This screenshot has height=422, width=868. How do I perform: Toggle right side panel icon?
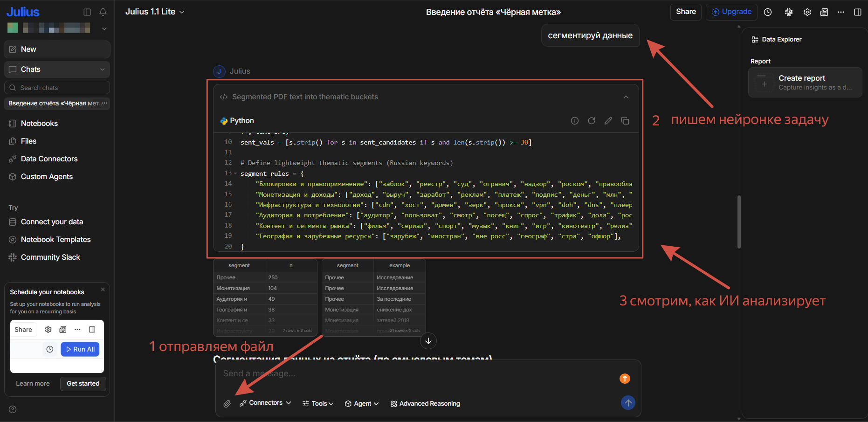858,12
